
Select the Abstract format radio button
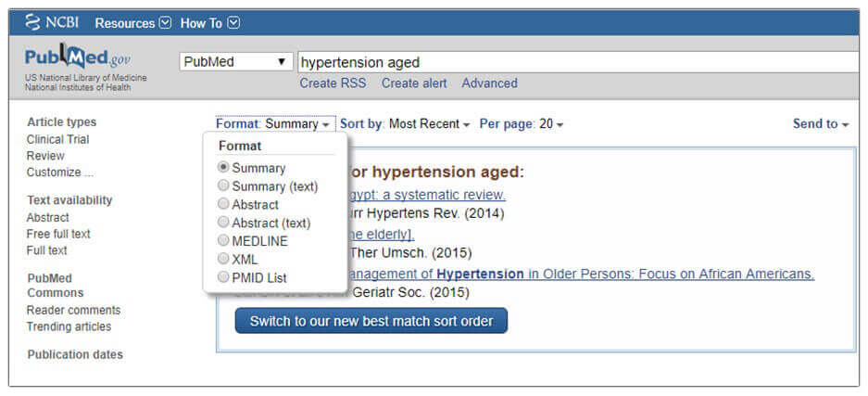point(223,204)
